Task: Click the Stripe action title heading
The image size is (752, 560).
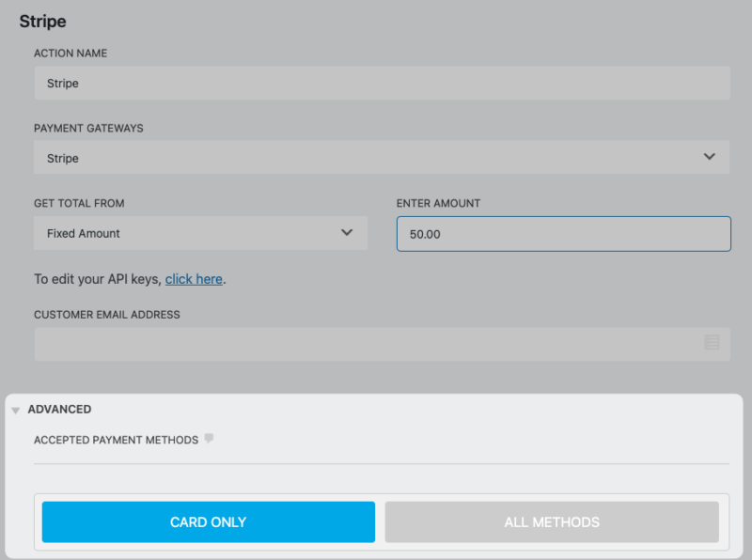Action: (x=41, y=21)
